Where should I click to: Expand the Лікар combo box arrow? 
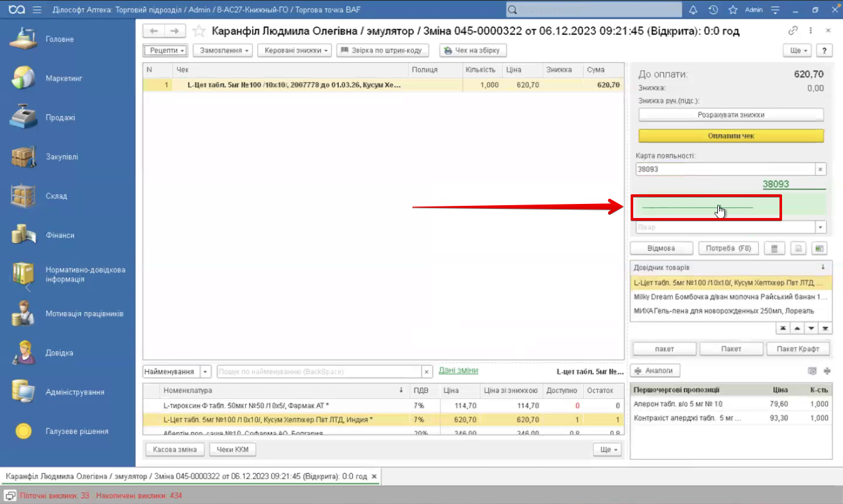[820, 227]
